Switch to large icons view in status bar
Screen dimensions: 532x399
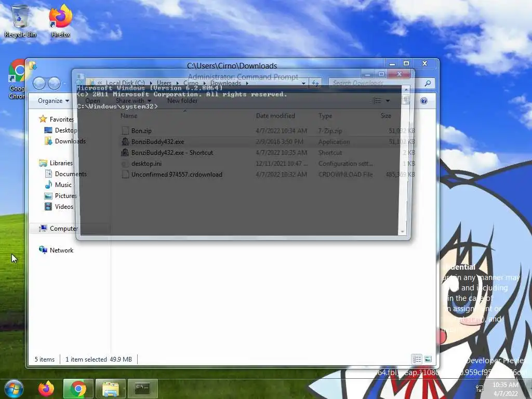point(428,359)
